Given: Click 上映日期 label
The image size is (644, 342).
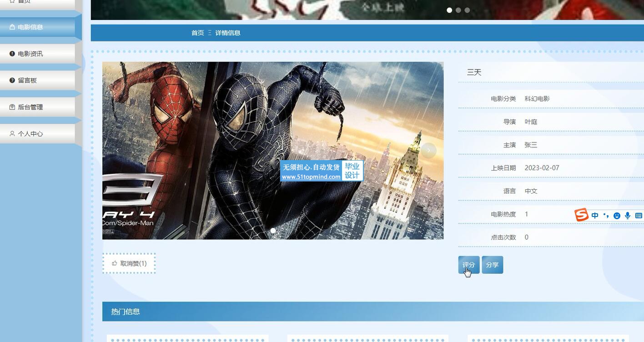Looking at the screenshot, I should [503, 168].
